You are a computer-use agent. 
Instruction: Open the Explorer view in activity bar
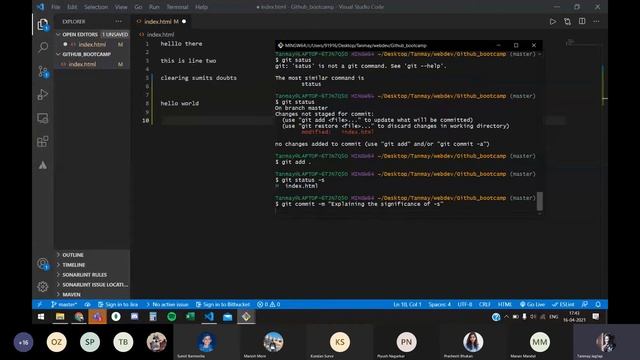click(x=42, y=24)
